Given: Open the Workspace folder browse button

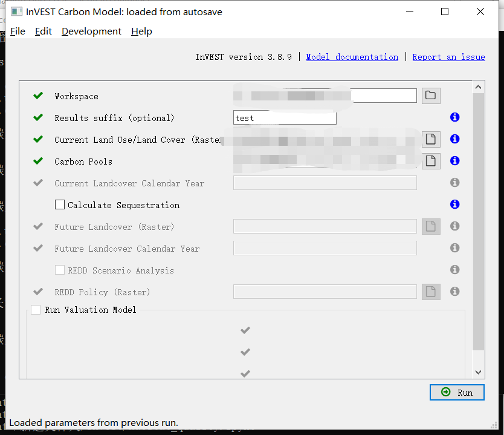Looking at the screenshot, I should [431, 96].
